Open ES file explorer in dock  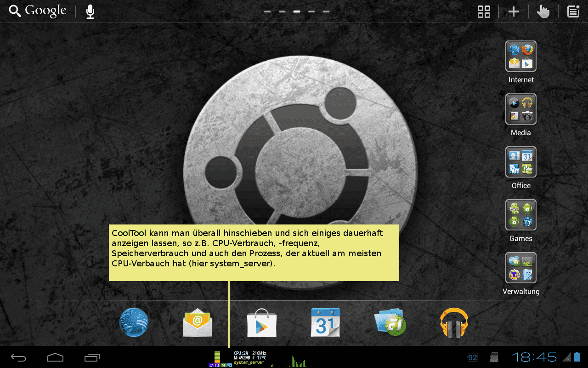click(390, 322)
